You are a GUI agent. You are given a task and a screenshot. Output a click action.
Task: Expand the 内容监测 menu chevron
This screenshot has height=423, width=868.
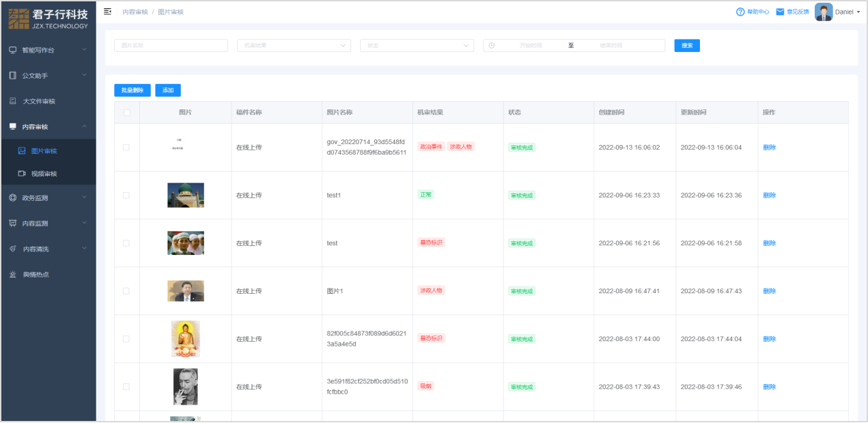pyautogui.click(x=84, y=223)
